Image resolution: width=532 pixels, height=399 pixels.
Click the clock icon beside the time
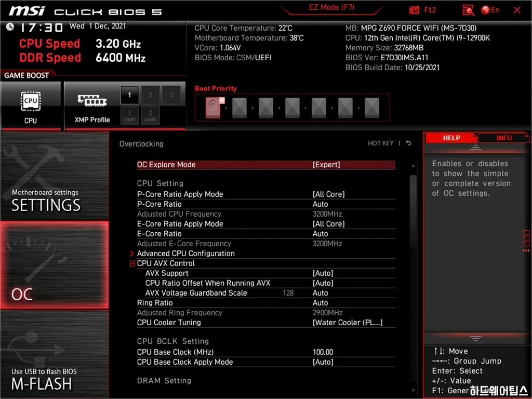coord(10,27)
